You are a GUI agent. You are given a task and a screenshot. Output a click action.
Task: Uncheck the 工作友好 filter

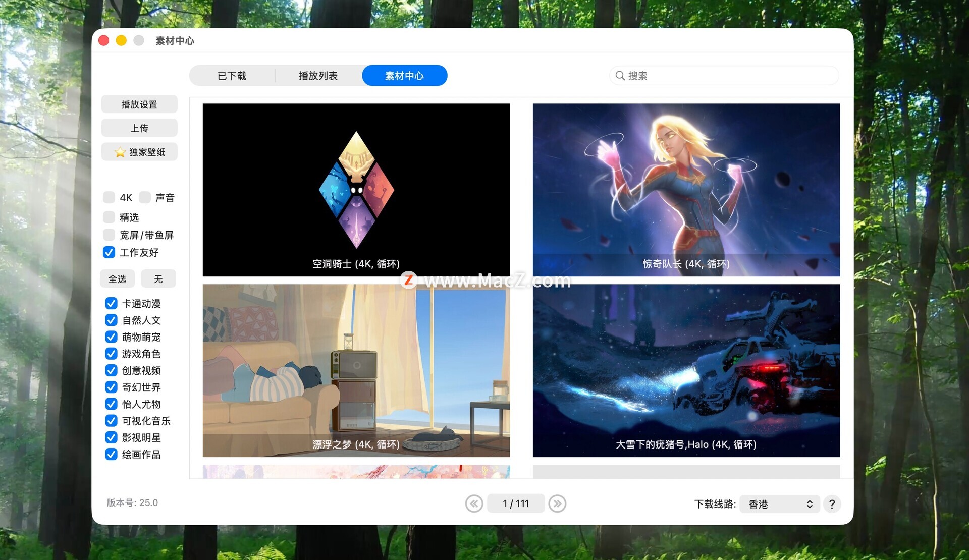109,252
